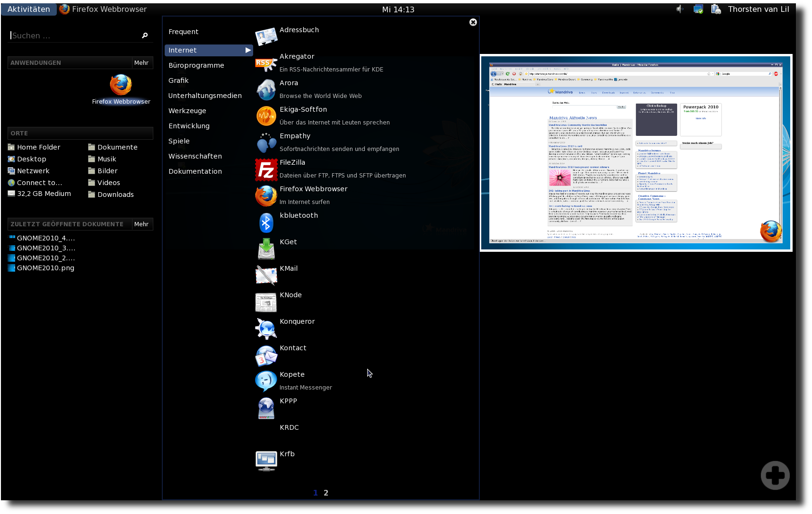Click Mehr next to Zuletzt geöffnete Dokumente
This screenshot has height=514, width=812.
(x=141, y=224)
